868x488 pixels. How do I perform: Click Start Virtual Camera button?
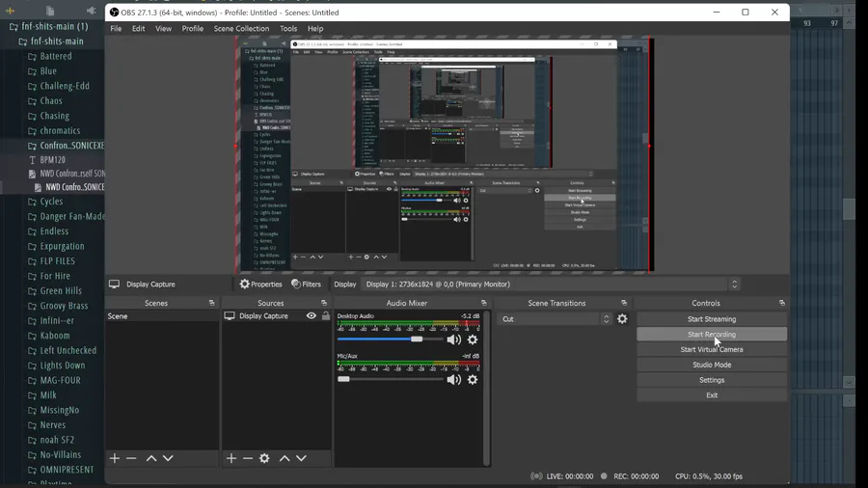(x=712, y=349)
